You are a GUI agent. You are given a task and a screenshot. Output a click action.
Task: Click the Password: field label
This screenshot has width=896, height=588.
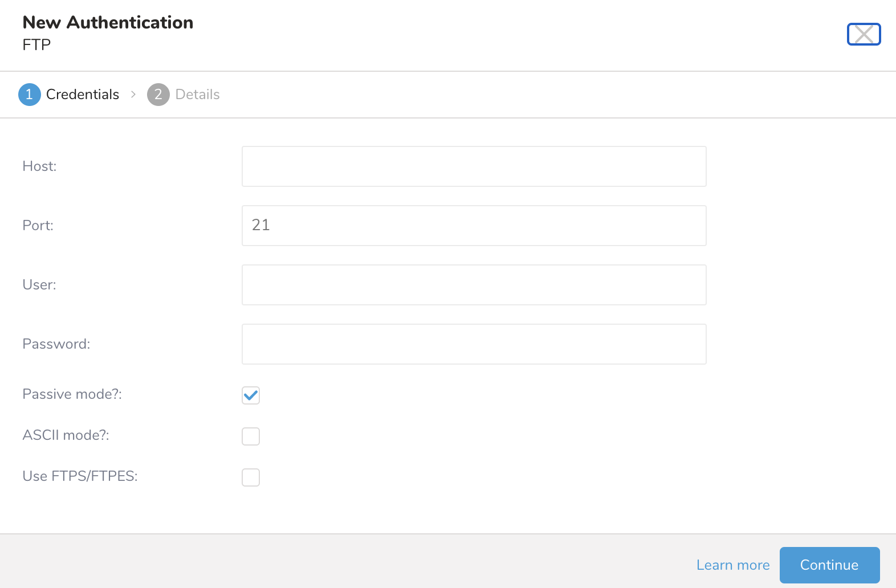coord(56,344)
